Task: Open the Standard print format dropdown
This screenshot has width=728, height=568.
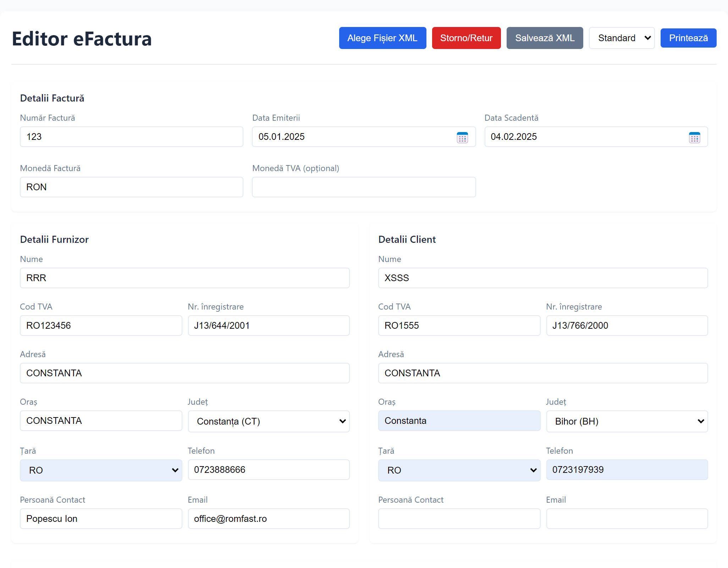Action: [x=622, y=38]
